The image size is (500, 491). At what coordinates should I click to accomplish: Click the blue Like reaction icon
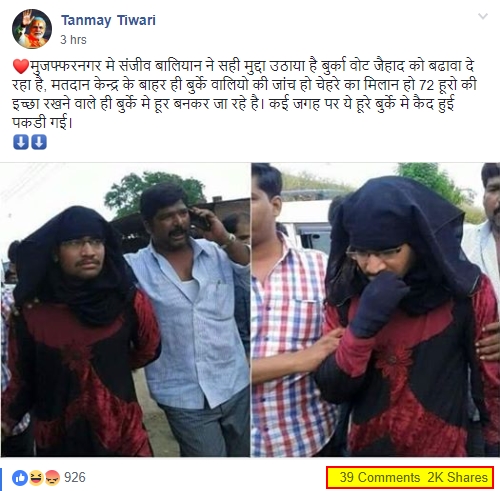[x=20, y=478]
